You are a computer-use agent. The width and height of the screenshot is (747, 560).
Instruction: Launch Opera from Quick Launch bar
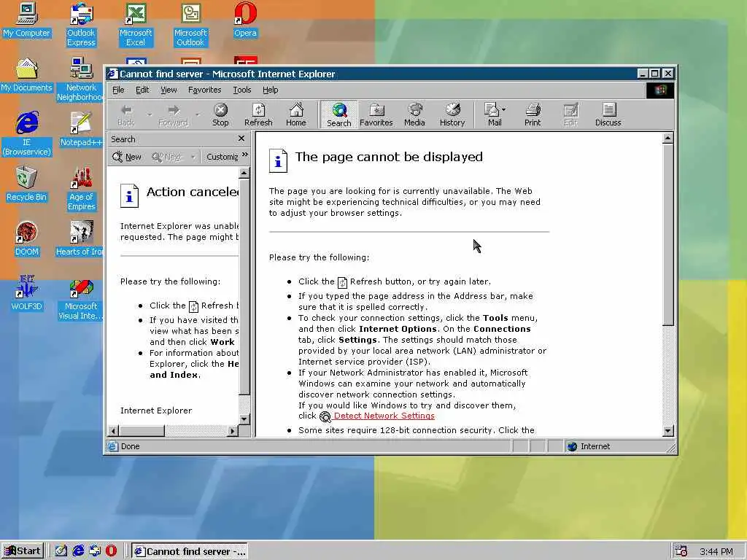(111, 551)
